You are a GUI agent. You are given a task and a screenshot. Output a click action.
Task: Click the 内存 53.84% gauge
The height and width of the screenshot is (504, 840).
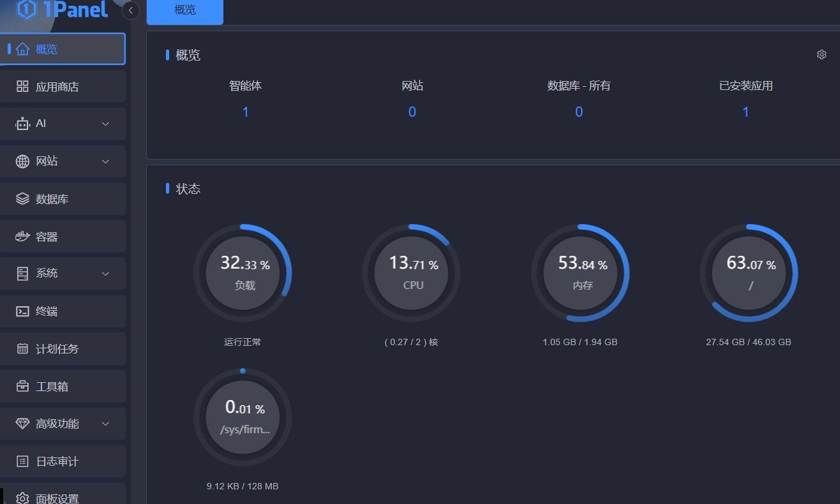(x=580, y=273)
